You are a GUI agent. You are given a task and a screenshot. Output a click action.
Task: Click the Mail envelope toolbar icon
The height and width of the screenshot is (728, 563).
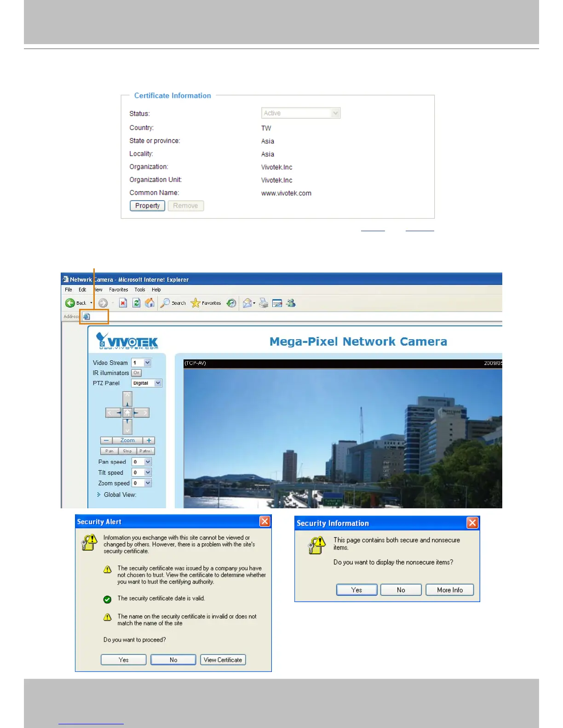247,303
